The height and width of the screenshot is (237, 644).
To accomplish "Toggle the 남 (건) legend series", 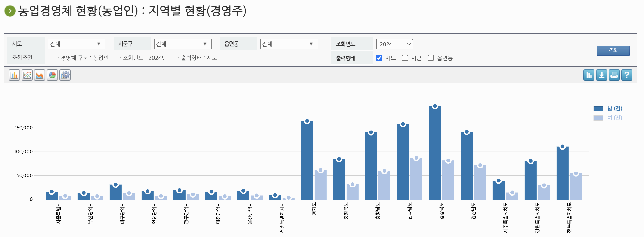I will (608, 109).
